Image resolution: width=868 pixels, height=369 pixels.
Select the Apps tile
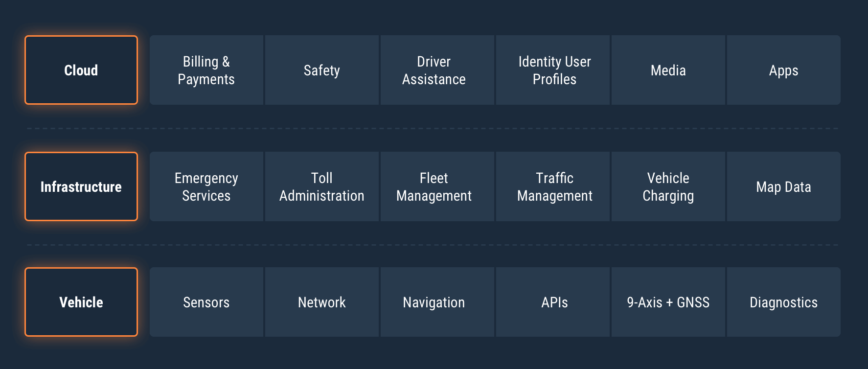[x=784, y=70]
